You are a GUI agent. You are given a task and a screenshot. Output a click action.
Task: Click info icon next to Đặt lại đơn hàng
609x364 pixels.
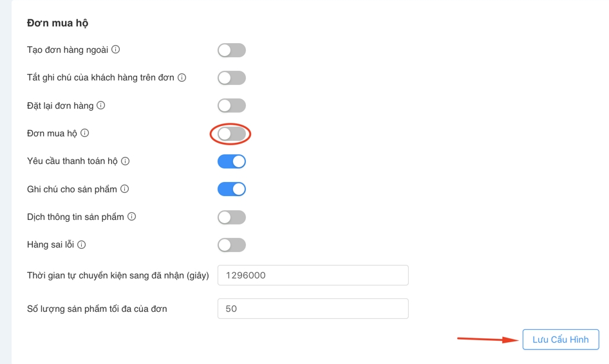[101, 105]
